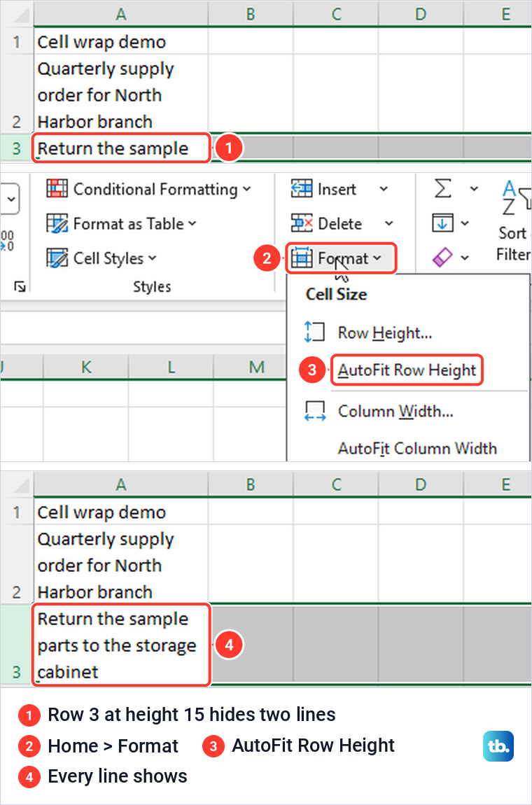Choose AutoFit Column Width from the menu
The width and height of the screenshot is (532, 805).
[417, 448]
